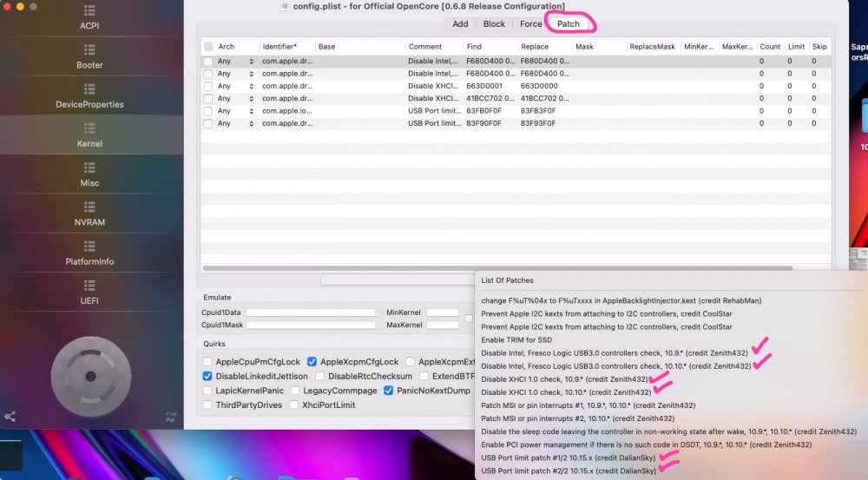The height and width of the screenshot is (480, 868).
Task: Open the Booter section in sidebar
Action: click(x=89, y=57)
